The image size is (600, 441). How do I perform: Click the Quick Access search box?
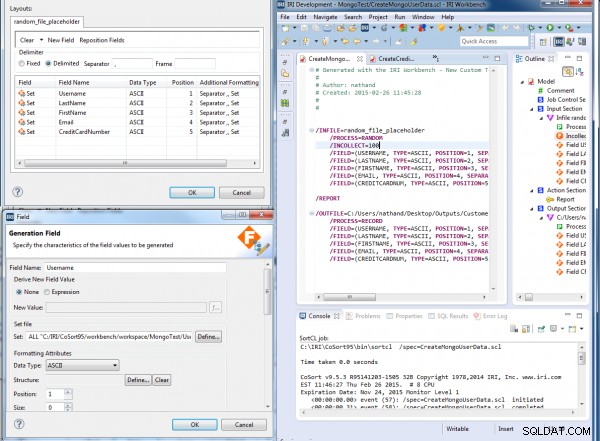[x=494, y=41]
